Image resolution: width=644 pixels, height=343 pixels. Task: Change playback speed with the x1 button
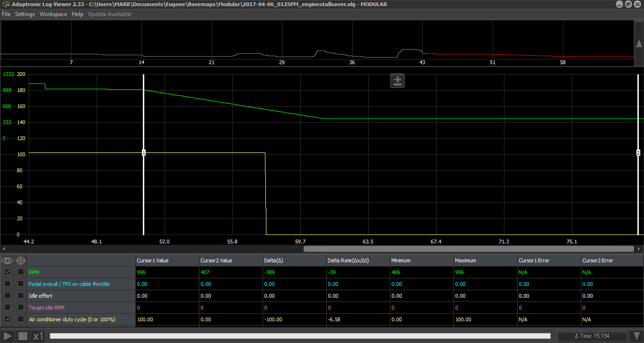(x=38, y=336)
